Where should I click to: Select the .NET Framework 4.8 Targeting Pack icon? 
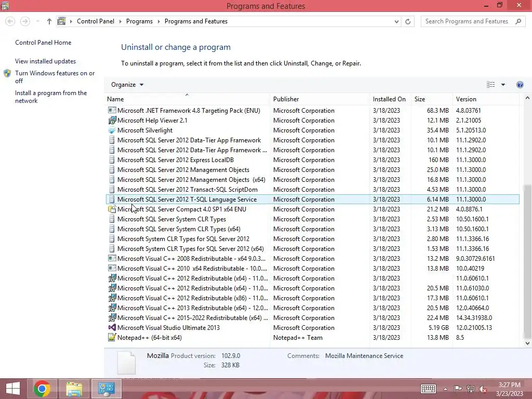[x=112, y=111]
